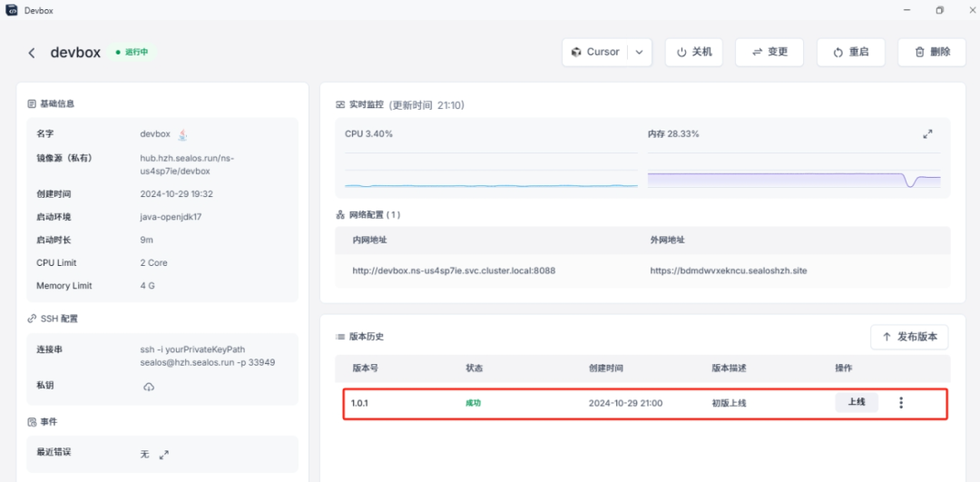Open the Cursor IDE dropdown arrow
The height and width of the screenshot is (482, 980).
(x=639, y=53)
